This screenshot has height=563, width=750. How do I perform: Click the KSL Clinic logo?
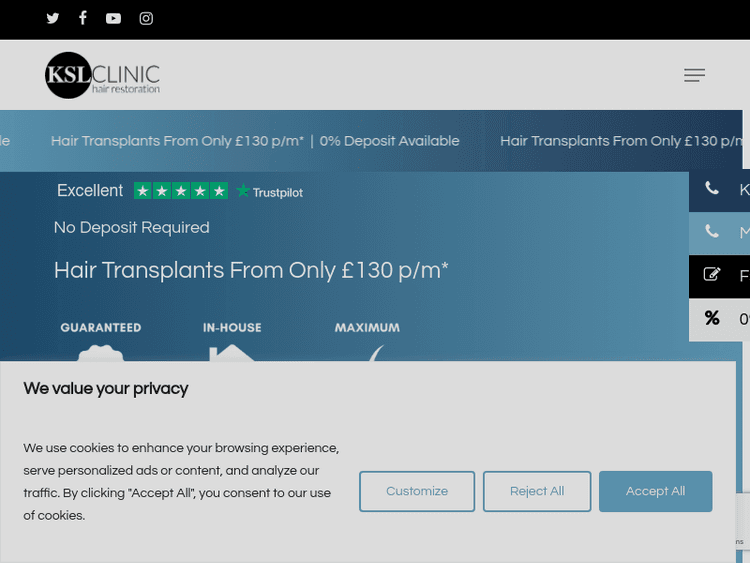102,75
